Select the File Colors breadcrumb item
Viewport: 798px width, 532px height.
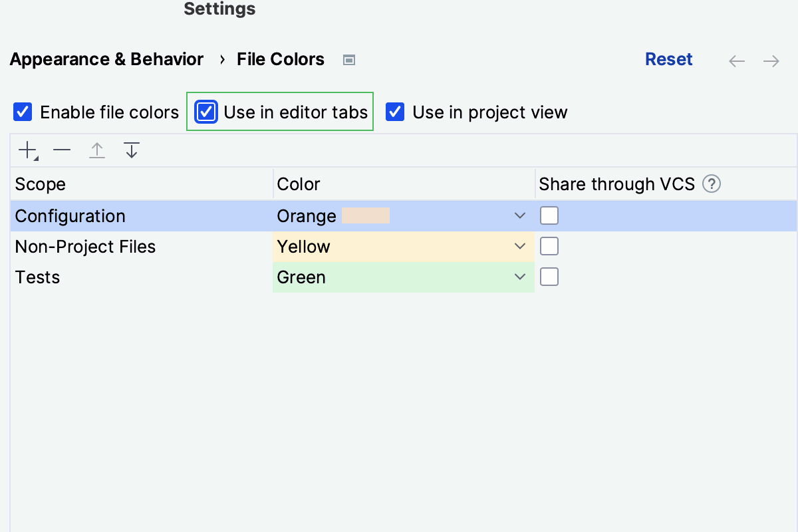click(x=280, y=59)
